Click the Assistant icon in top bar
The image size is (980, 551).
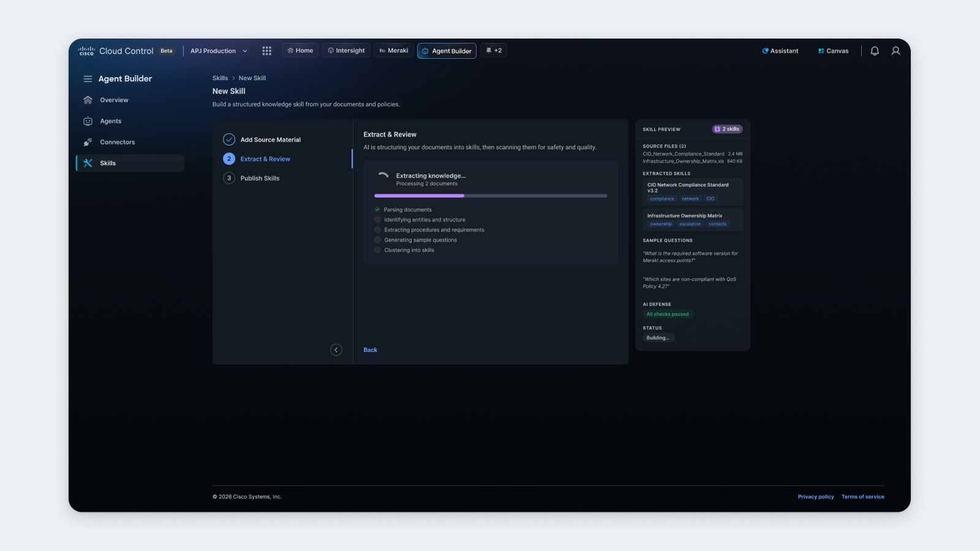pyautogui.click(x=765, y=51)
